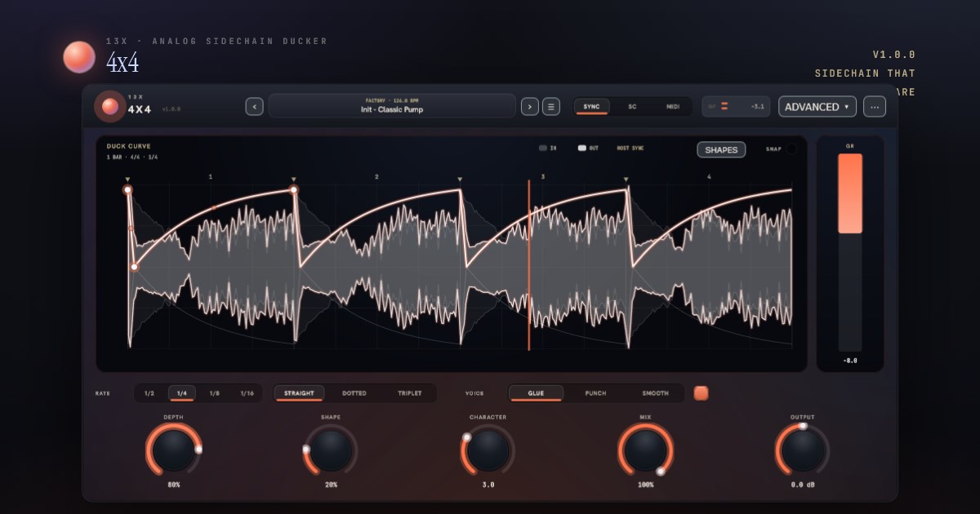Select the PUNCH voice
This screenshot has height=514, width=980.
[595, 393]
